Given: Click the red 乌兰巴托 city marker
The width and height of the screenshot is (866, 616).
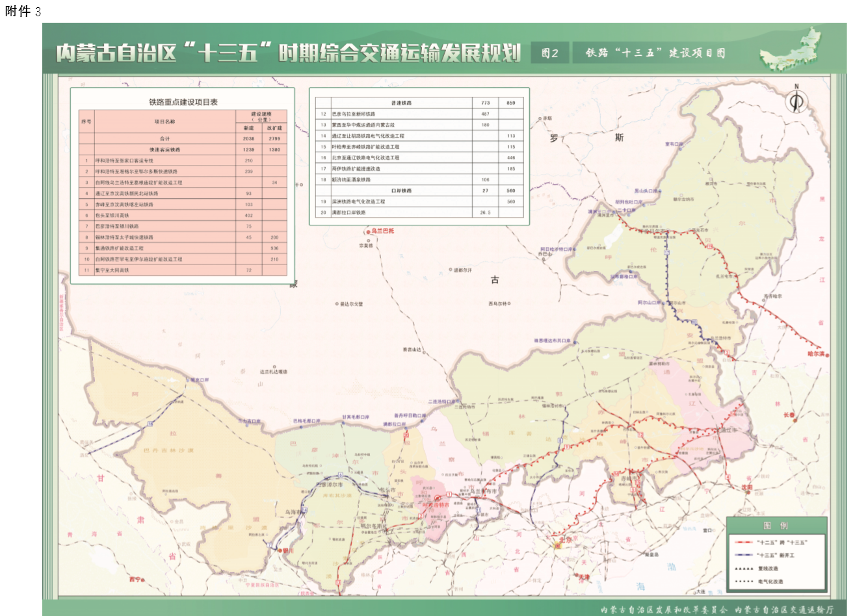Looking at the screenshot, I should point(367,231).
